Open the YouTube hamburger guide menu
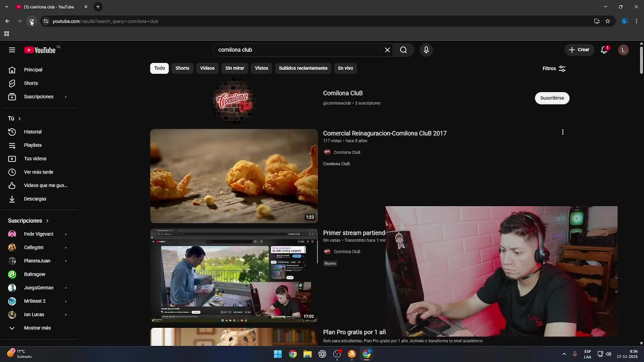 click(12, 50)
